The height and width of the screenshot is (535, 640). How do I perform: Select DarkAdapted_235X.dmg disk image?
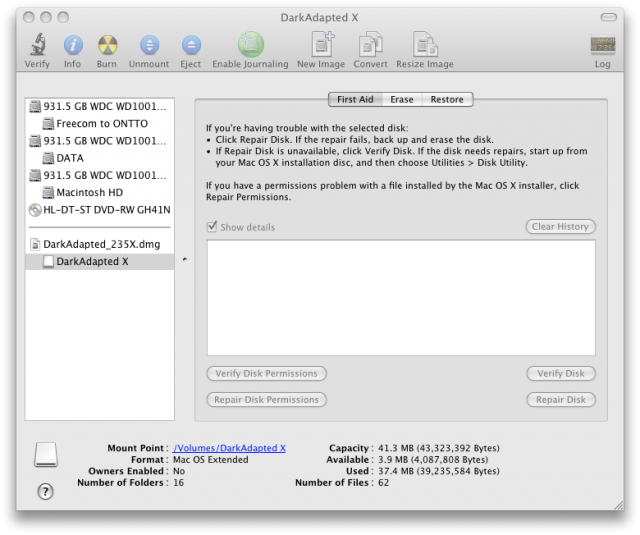(x=99, y=244)
